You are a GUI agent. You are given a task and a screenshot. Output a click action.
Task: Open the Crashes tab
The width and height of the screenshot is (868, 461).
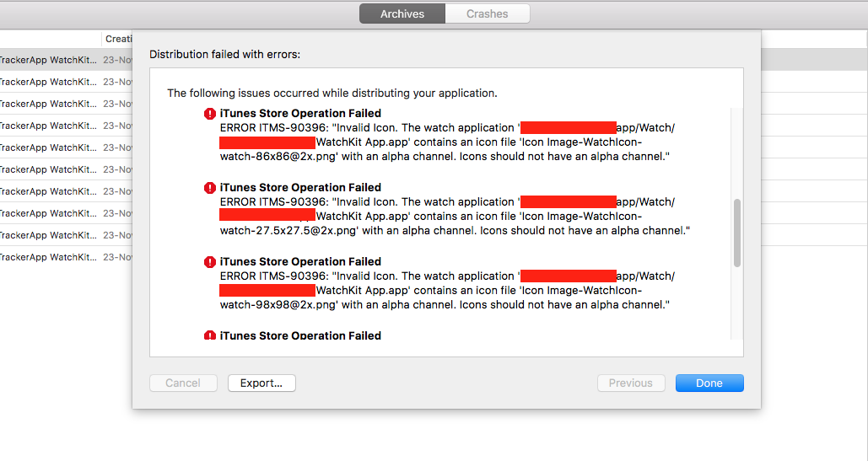(x=488, y=13)
